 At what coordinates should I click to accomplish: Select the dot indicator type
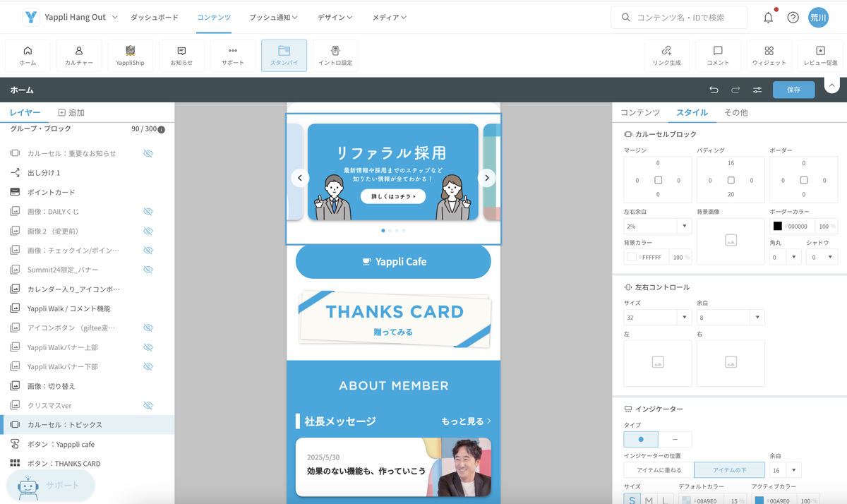pos(641,439)
